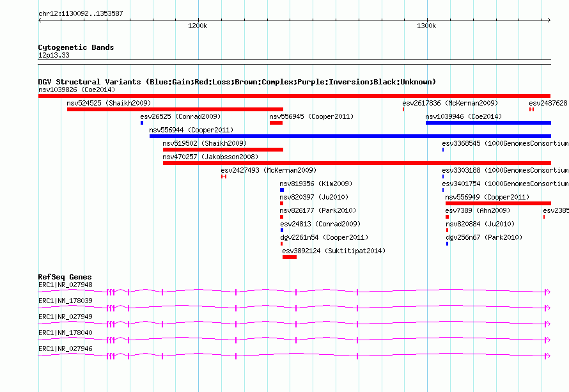
Task: Click the 1200k ruler tick label
Action: point(198,26)
